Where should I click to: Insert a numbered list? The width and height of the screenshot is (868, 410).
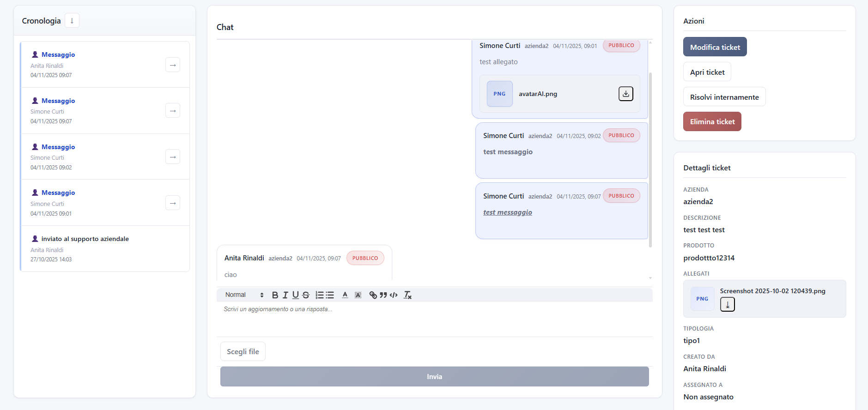tap(320, 295)
